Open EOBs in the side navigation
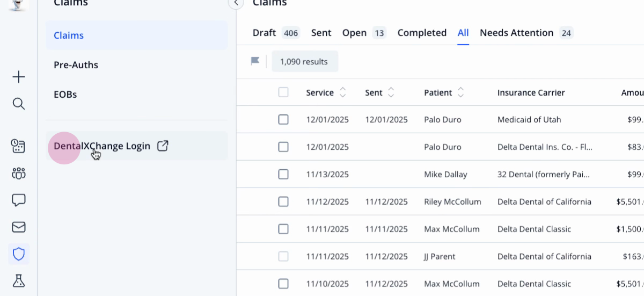This screenshot has width=644, height=296. click(x=136, y=95)
